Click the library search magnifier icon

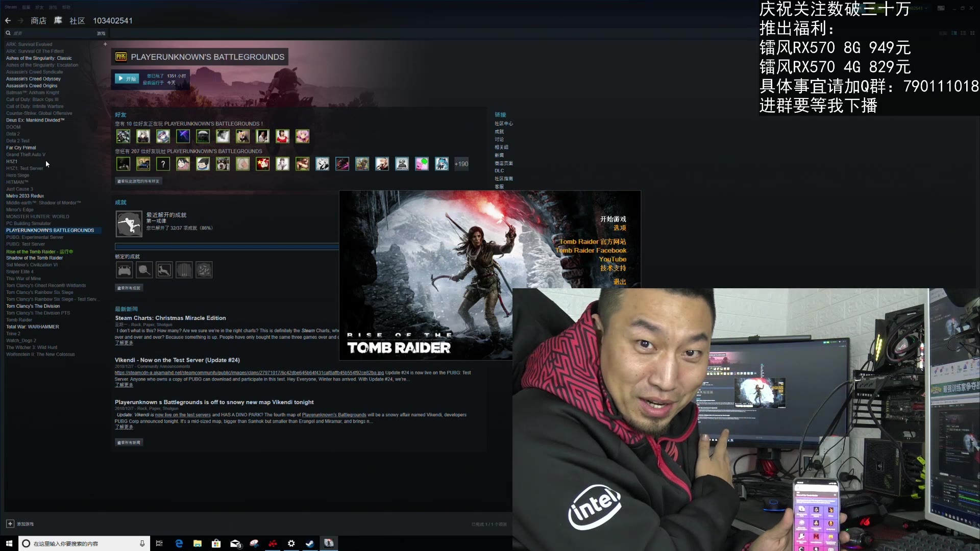8,33
